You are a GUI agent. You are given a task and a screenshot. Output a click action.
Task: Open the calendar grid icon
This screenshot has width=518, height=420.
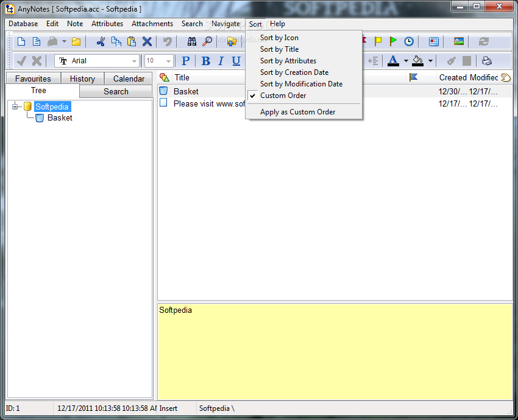pos(433,41)
